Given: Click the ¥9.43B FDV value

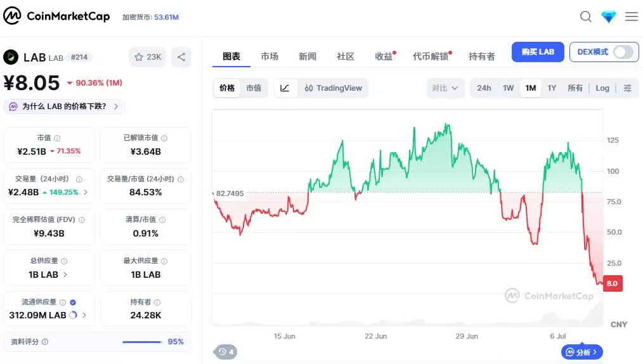Looking at the screenshot, I should (49, 233).
